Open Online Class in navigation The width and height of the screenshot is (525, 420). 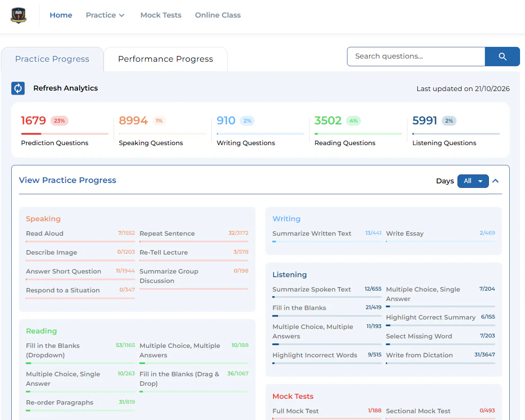tap(218, 15)
